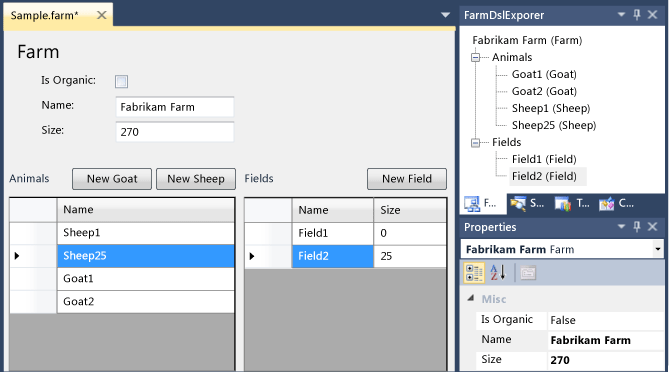
Task: Close the FarmDslExplorer panel
Action: coord(652,15)
